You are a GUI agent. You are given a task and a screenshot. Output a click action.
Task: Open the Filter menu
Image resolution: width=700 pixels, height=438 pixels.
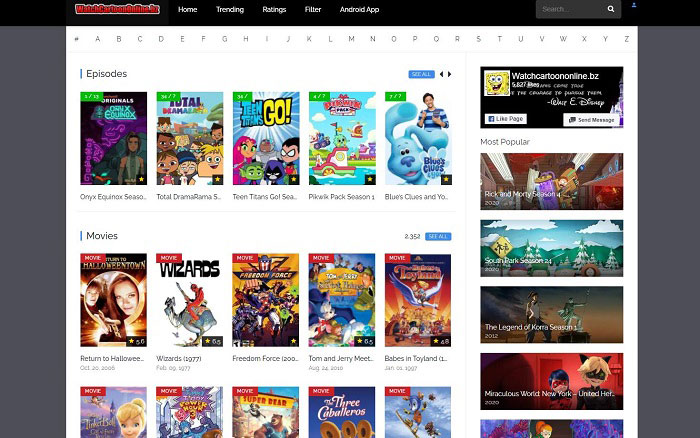pyautogui.click(x=313, y=9)
